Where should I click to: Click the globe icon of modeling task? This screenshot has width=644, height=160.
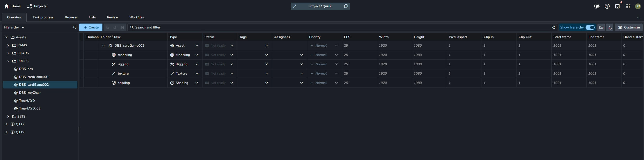[x=114, y=55]
